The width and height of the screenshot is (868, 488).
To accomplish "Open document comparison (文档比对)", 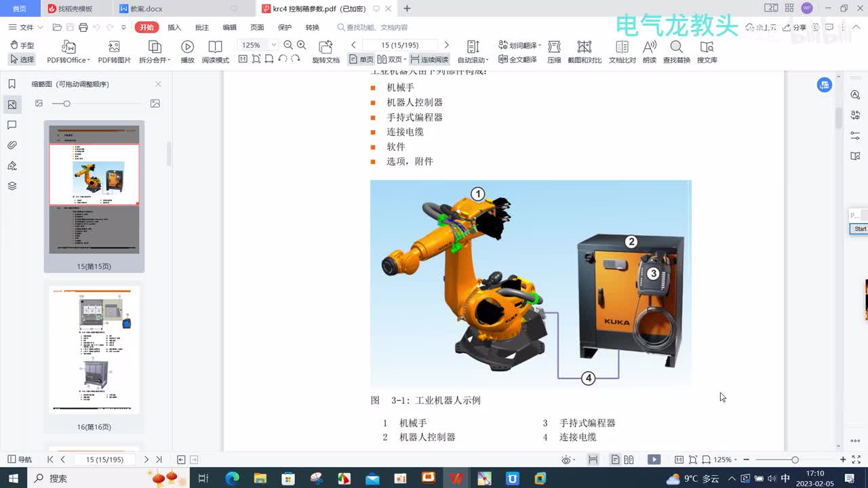I will [x=622, y=52].
